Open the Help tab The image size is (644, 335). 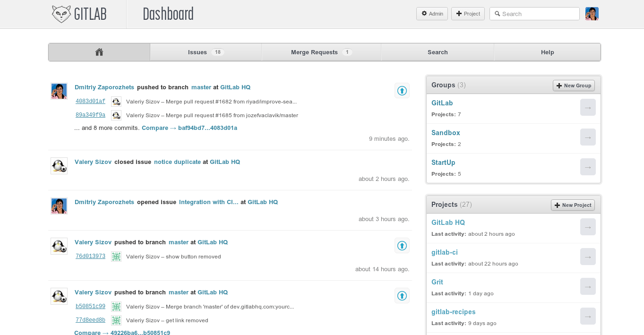pos(547,52)
